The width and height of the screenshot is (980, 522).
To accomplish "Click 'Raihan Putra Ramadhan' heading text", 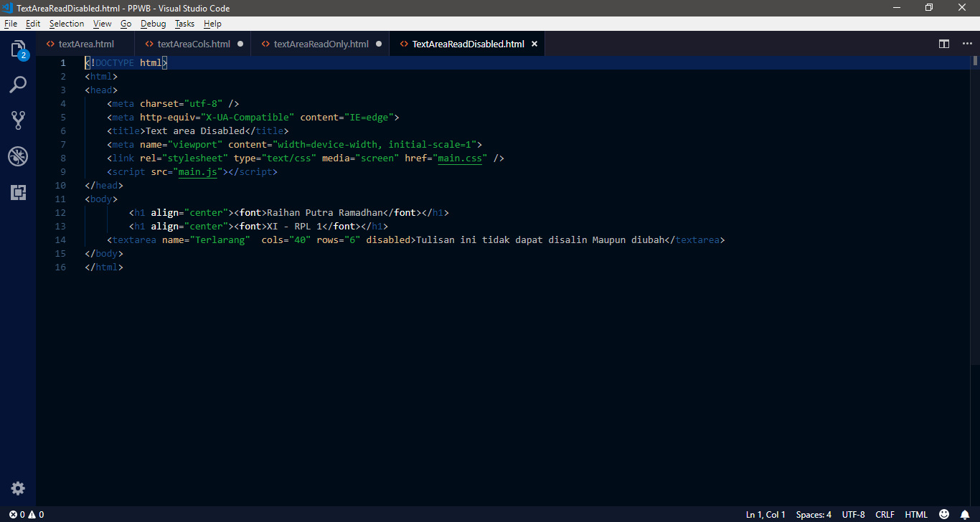I will click(x=324, y=212).
